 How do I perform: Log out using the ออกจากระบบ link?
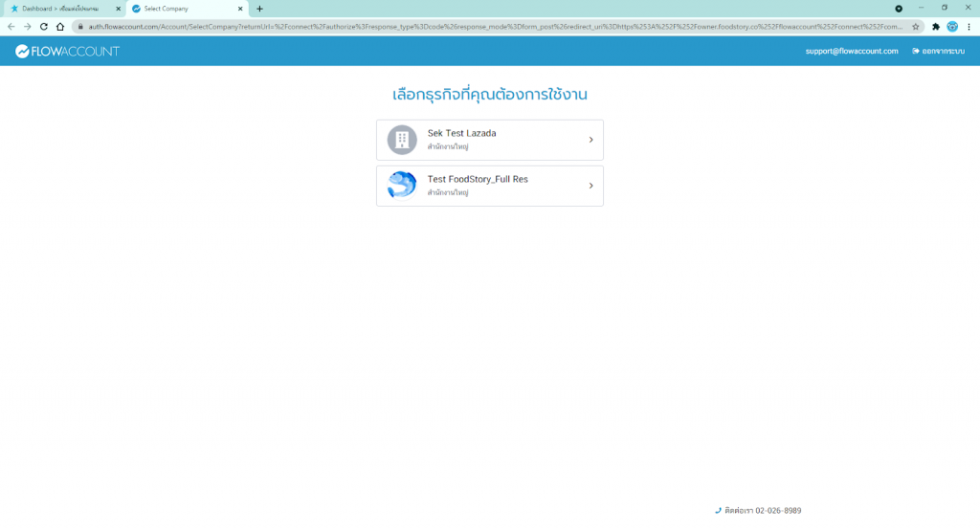pos(938,51)
